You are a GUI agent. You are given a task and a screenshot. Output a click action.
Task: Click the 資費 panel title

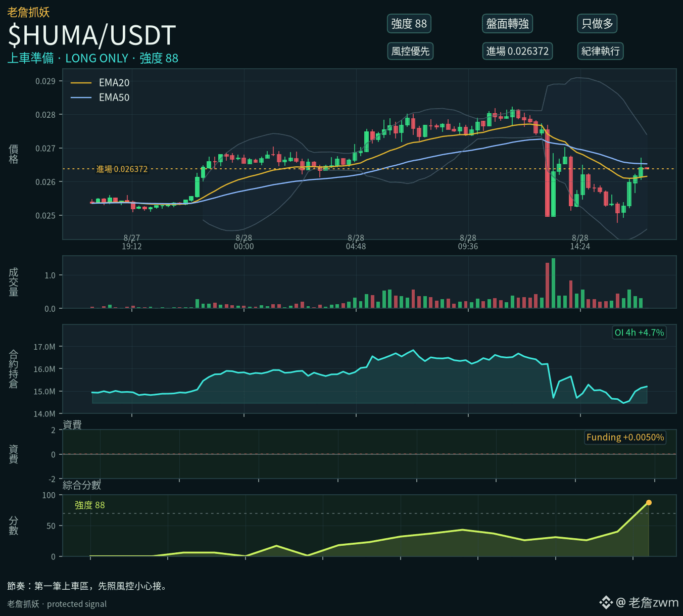(x=72, y=424)
